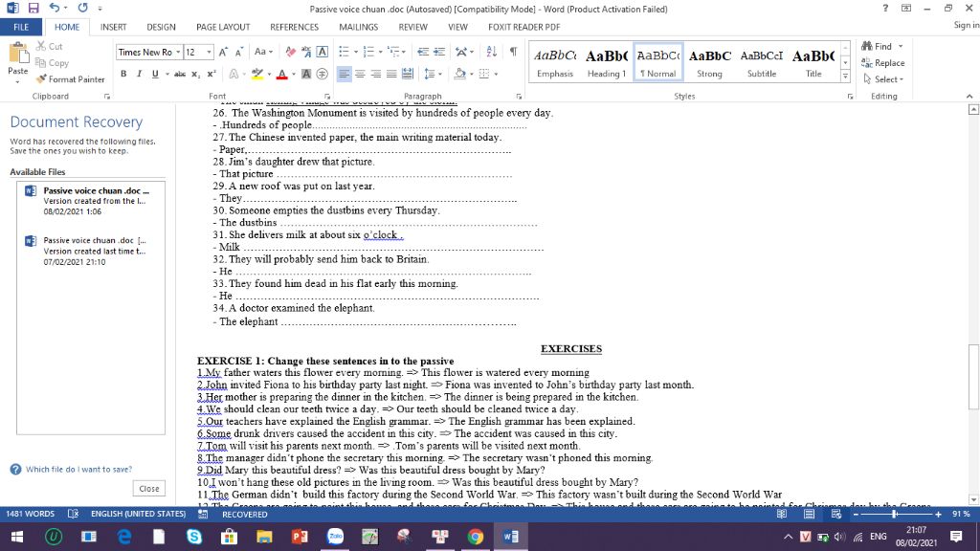The height and width of the screenshot is (551, 980).
Task: Apply the Subtitle style
Action: tap(761, 62)
